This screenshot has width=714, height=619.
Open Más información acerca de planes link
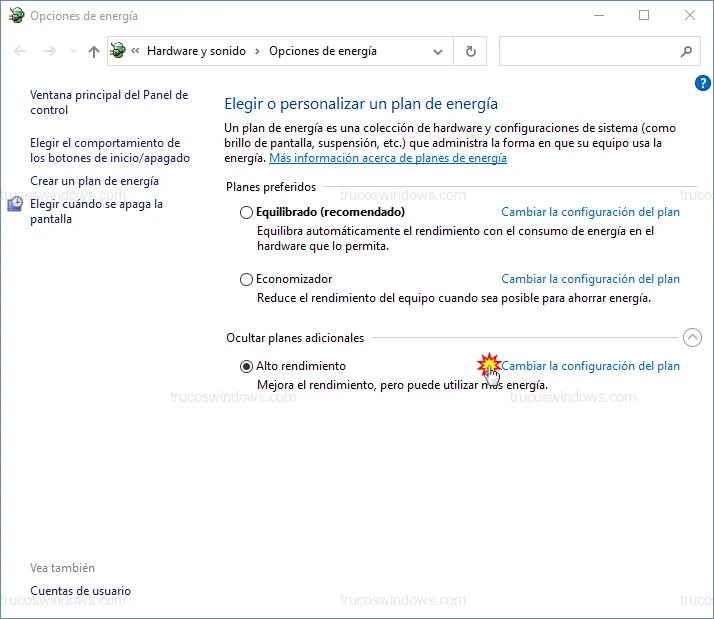[388, 158]
